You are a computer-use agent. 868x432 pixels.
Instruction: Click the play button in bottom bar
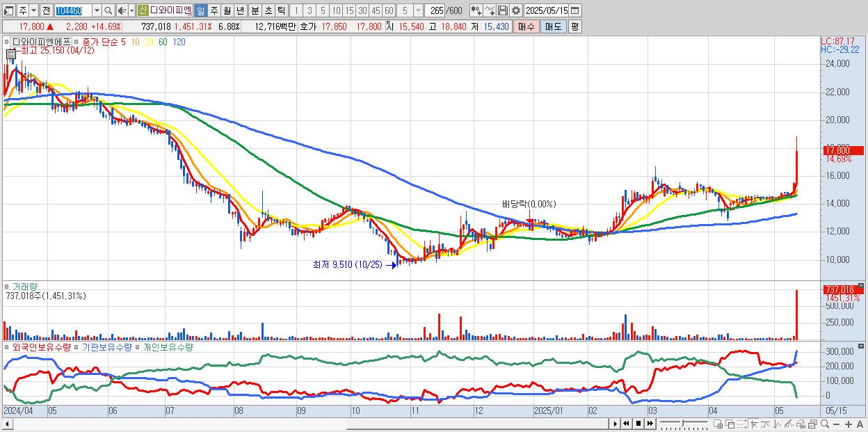(616, 424)
